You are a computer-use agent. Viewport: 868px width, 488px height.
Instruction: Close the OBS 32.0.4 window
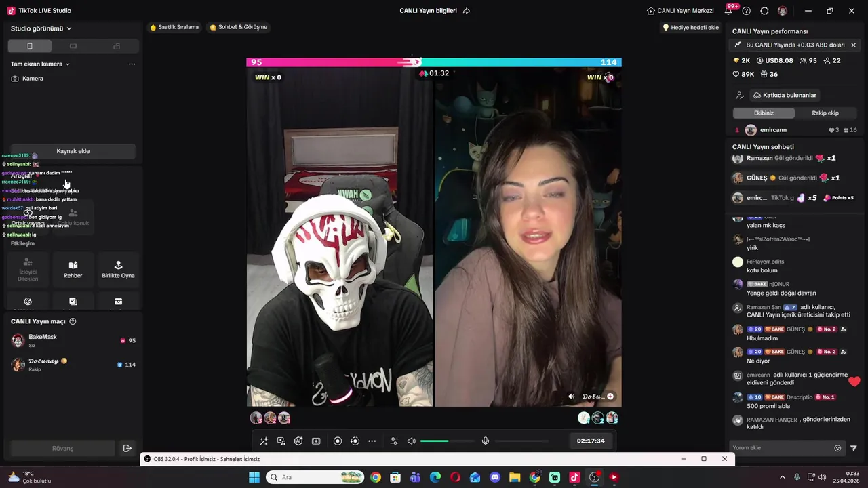coord(724,459)
